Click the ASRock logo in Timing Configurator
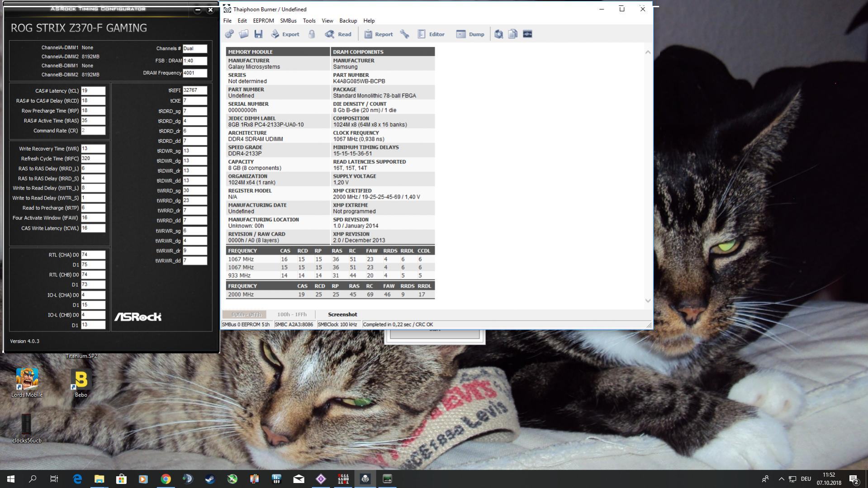868x488 pixels. coord(138,317)
